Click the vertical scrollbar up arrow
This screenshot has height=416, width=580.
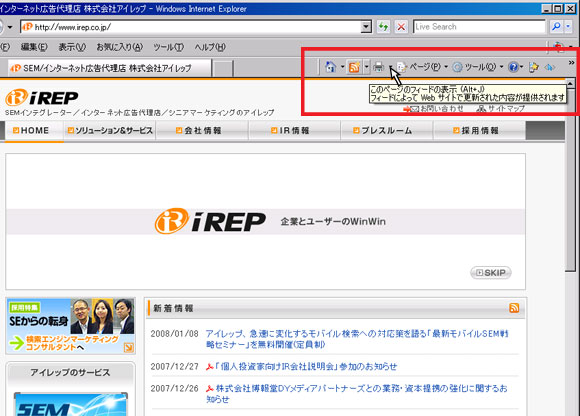coord(570,84)
